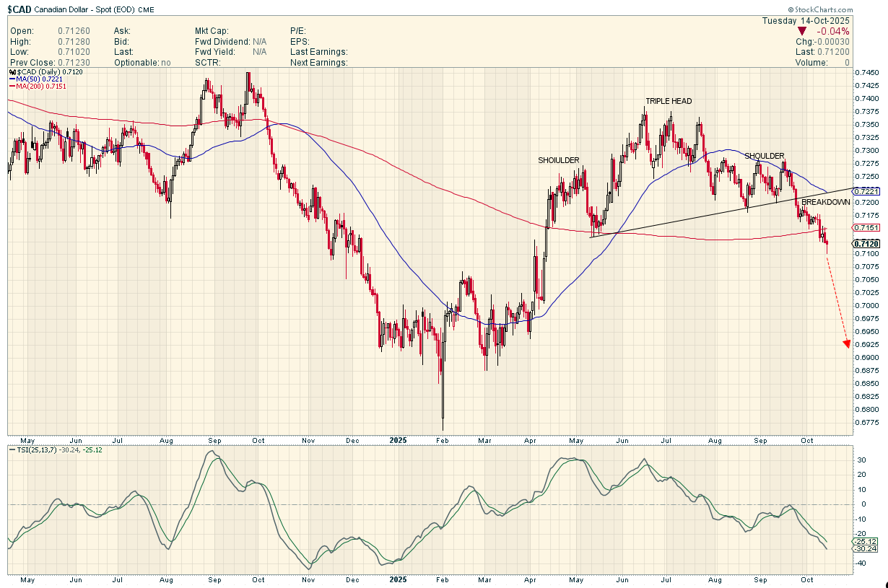Click the candlestick icon beside $CAD (Daily)

pyautogui.click(x=12, y=73)
